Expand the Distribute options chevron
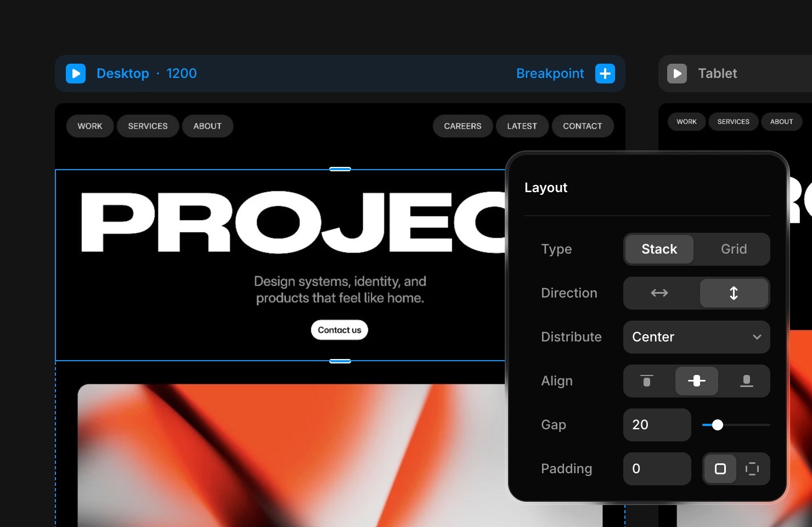Image resolution: width=812 pixels, height=527 pixels. pos(757,337)
